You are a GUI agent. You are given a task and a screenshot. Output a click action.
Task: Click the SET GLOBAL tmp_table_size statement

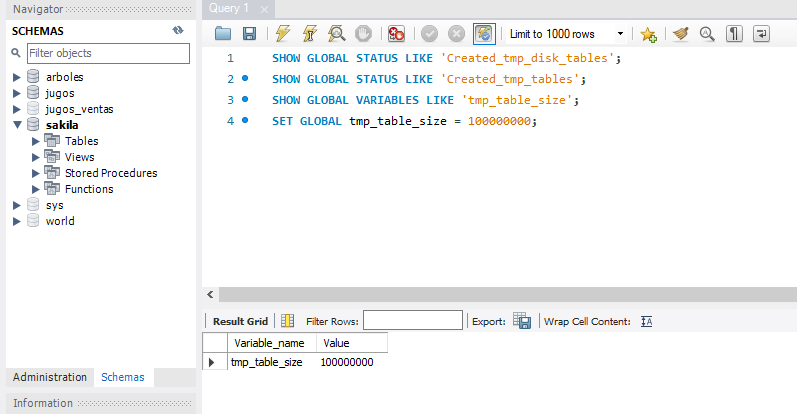point(405,121)
